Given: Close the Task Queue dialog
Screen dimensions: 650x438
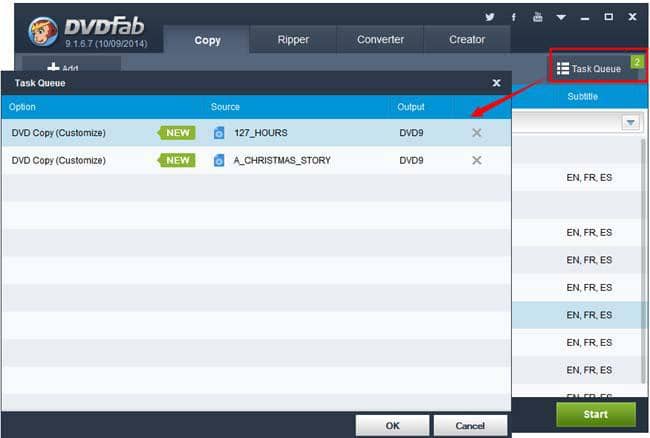Looking at the screenshot, I should [496, 83].
